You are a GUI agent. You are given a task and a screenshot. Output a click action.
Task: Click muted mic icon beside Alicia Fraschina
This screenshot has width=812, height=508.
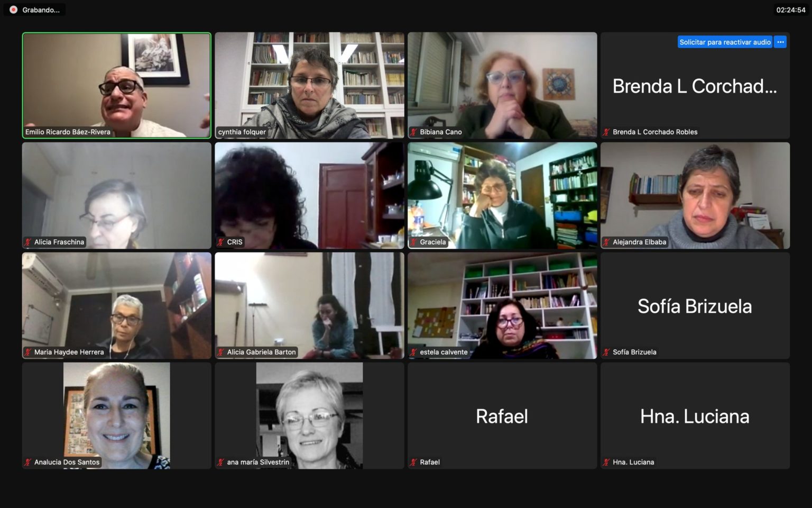coord(28,242)
